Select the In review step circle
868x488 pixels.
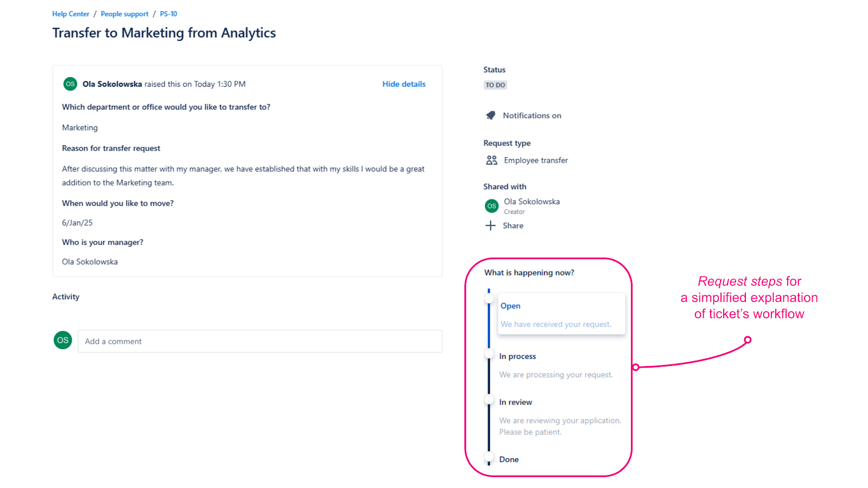click(488, 400)
